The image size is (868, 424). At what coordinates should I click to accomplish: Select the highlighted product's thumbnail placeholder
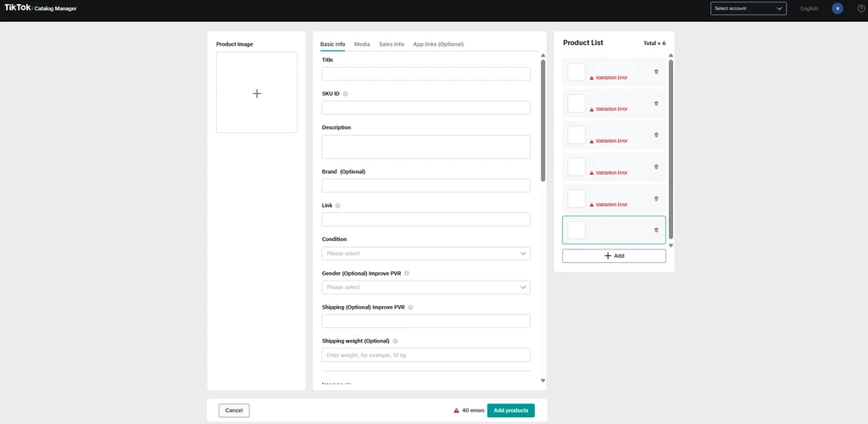tap(576, 230)
